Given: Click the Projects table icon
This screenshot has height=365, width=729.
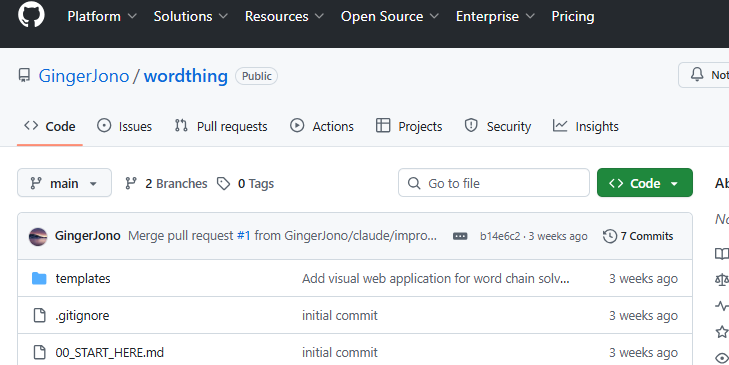Looking at the screenshot, I should (383, 126).
